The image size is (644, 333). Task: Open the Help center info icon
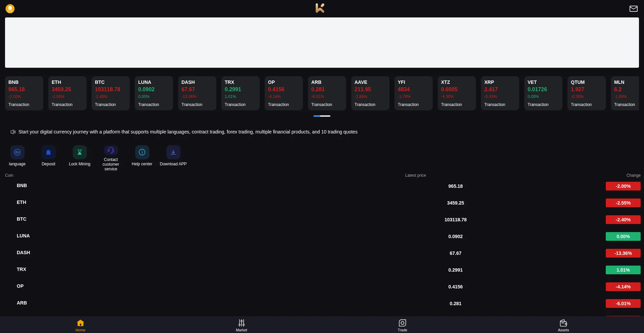tap(142, 152)
